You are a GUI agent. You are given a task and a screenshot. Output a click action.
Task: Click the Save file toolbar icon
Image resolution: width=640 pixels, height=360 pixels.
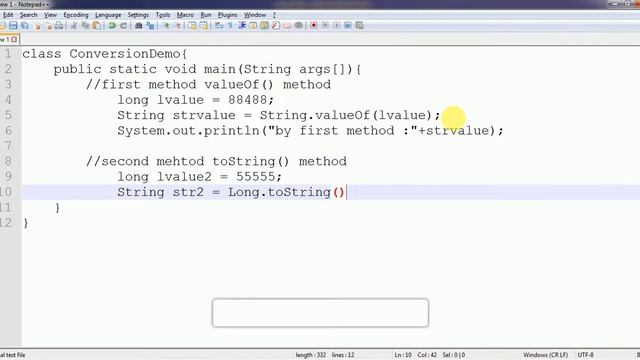pos(13,26)
